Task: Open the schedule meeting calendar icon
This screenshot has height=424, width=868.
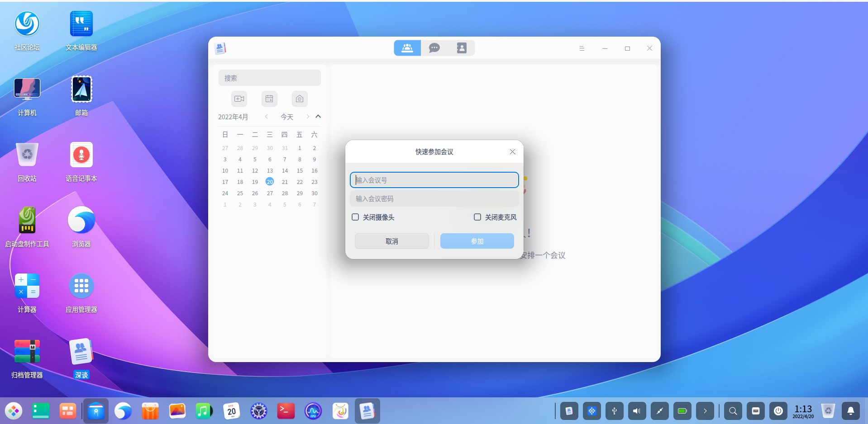Action: 269,99
